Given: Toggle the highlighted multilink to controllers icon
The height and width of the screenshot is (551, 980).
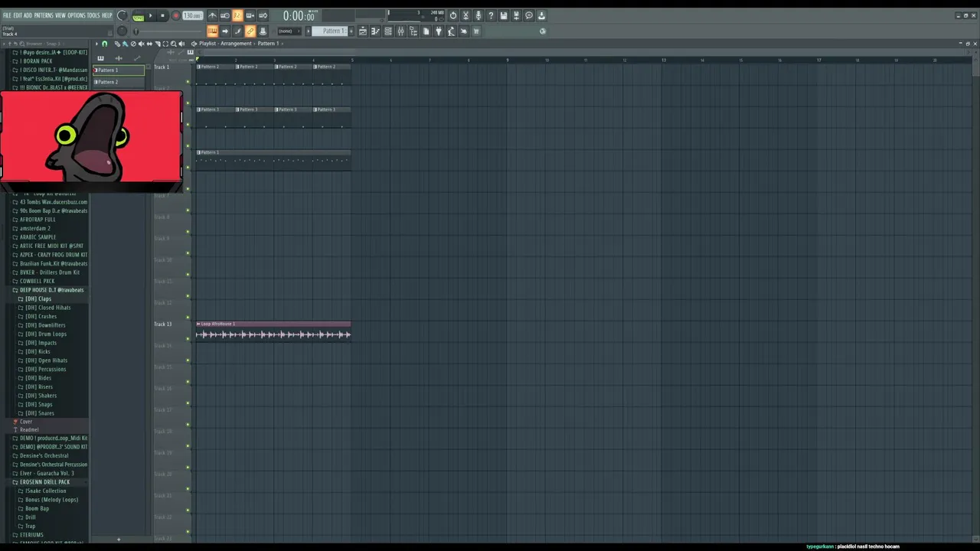Looking at the screenshot, I should click(250, 31).
